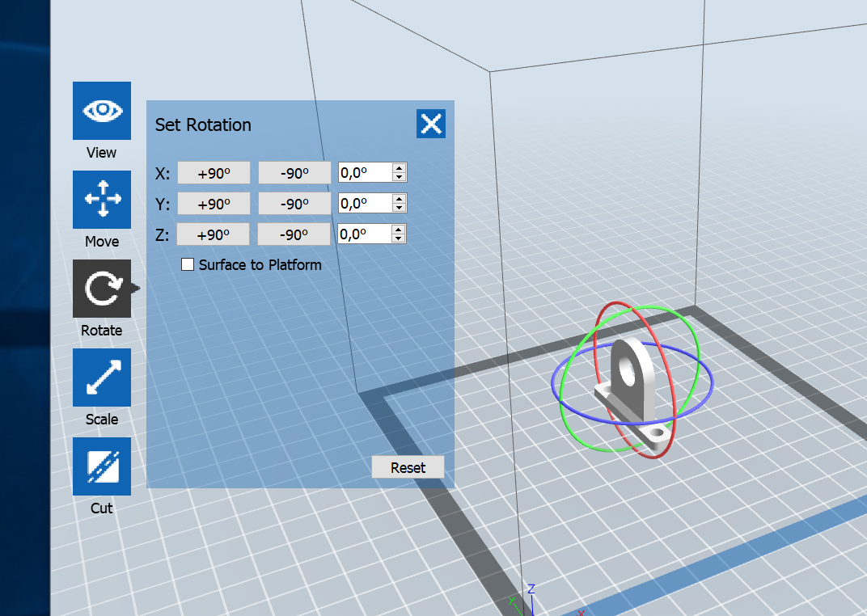
Task: Open the View tool with eye icon
Action: coord(102,111)
